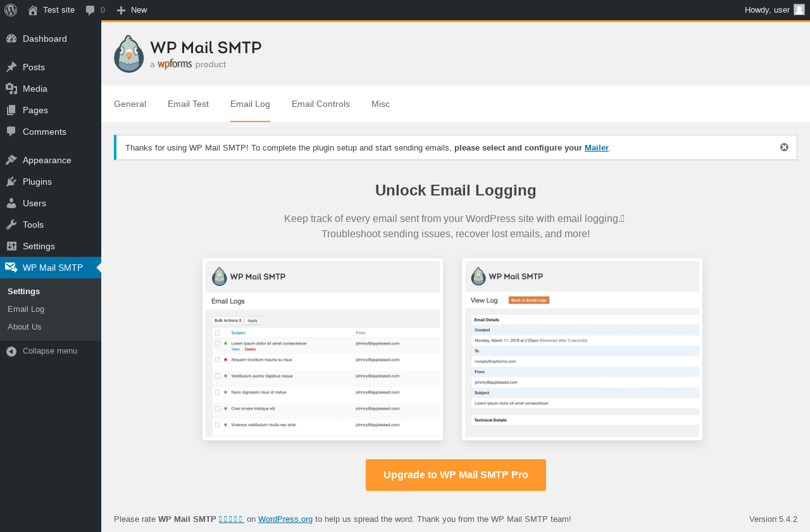Click the Unlock Email Logging heading
Image resolution: width=810 pixels, height=532 pixels.
456,190
